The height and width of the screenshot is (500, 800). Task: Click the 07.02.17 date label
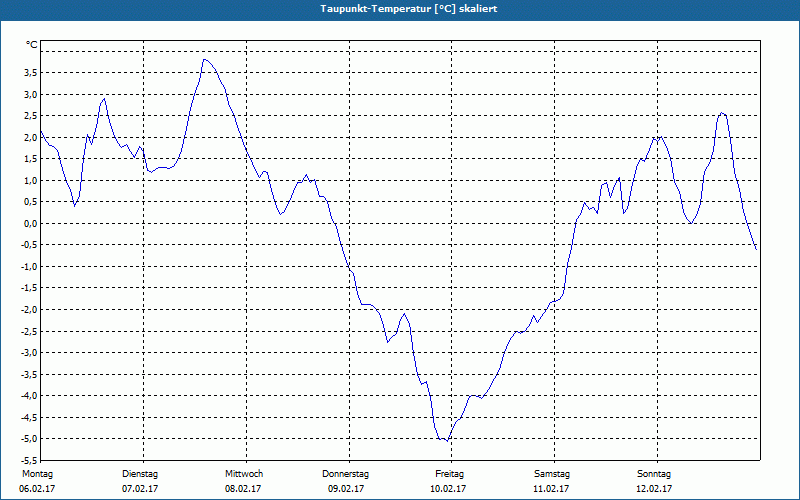pos(140,489)
